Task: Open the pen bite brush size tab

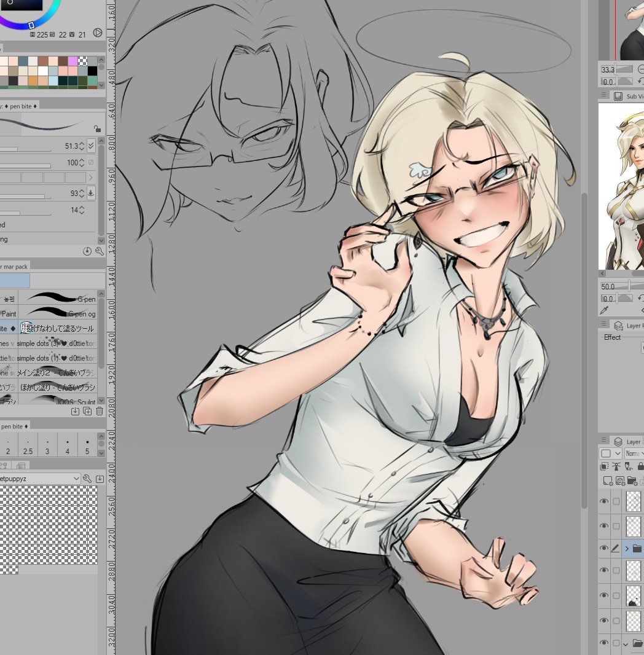Action: (x=14, y=426)
